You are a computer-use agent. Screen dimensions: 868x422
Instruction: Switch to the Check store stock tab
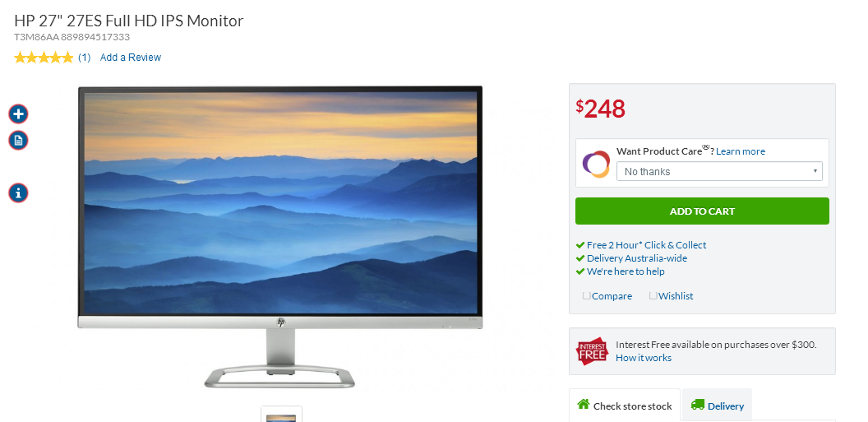click(625, 406)
